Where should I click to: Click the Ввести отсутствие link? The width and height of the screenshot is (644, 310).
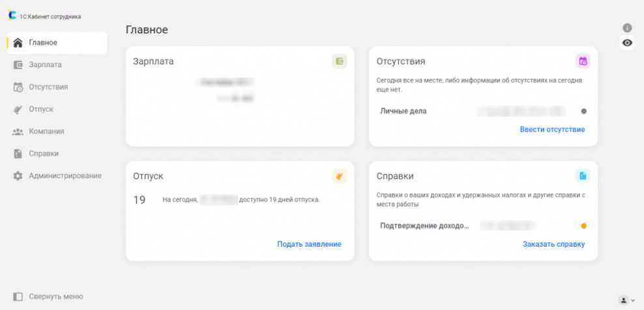[552, 129]
